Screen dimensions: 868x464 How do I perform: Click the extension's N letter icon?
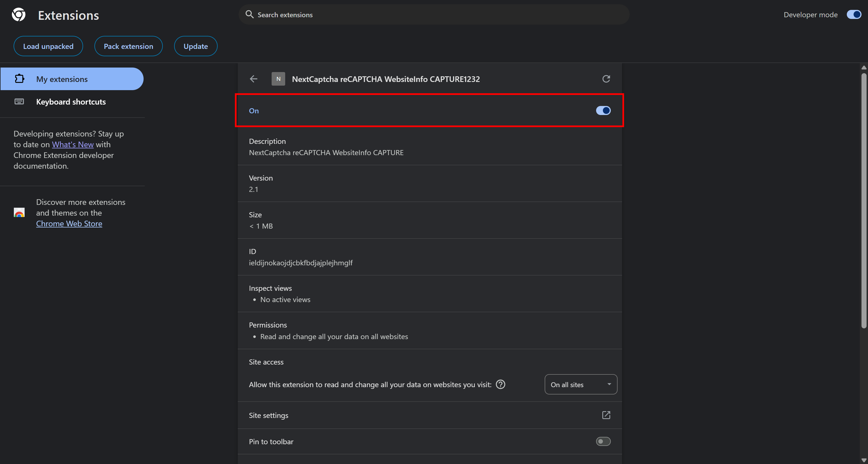point(278,79)
